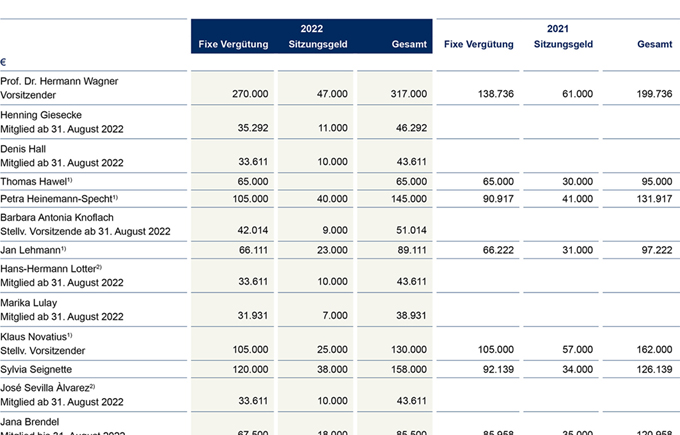
Task: Select value 42.014 for Barbara Knoflach
Action: pyautogui.click(x=253, y=230)
